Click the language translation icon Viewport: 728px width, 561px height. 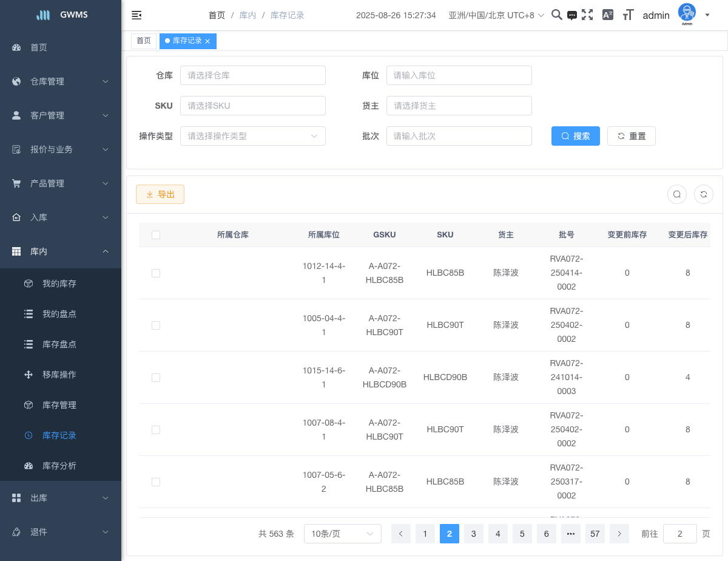click(607, 15)
